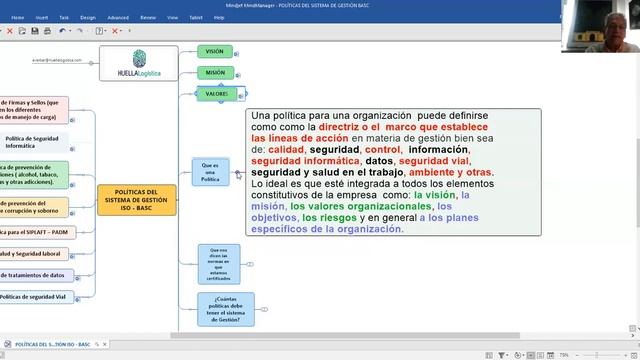The height and width of the screenshot is (360, 640).
Task: Open the Insert ribbon tab
Action: (x=42, y=18)
